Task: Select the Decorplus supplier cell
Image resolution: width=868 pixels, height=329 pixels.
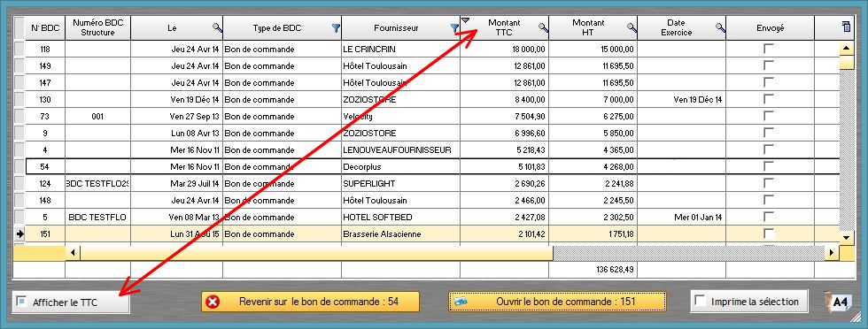Action: [400, 166]
